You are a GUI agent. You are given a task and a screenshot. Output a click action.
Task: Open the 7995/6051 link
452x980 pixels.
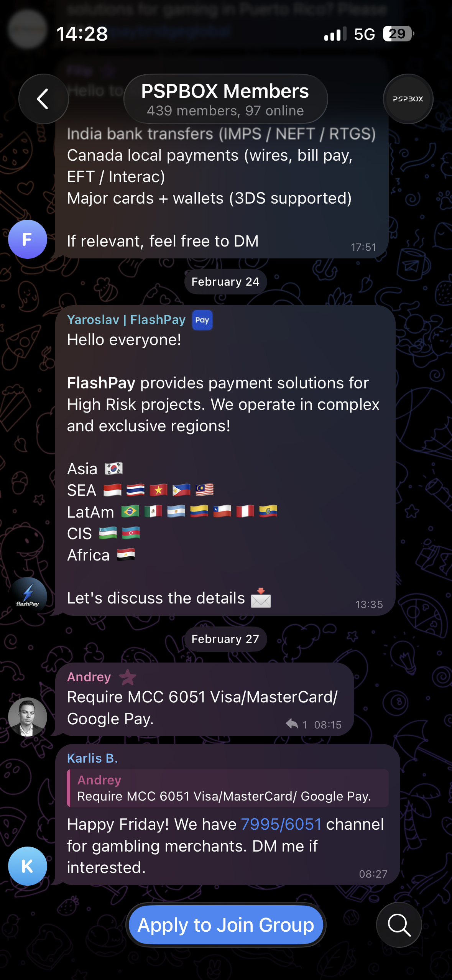click(281, 824)
